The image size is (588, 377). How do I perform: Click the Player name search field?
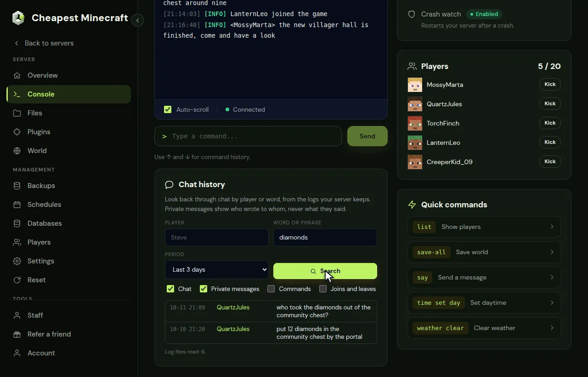click(217, 238)
